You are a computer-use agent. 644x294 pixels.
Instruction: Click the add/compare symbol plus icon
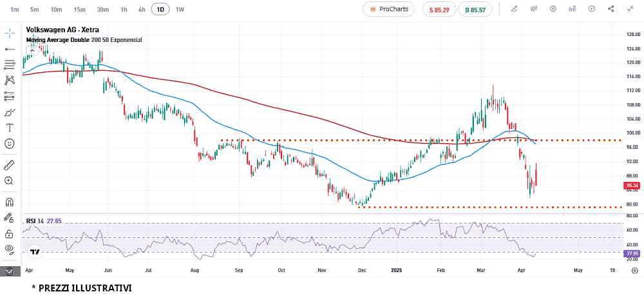click(x=591, y=8)
